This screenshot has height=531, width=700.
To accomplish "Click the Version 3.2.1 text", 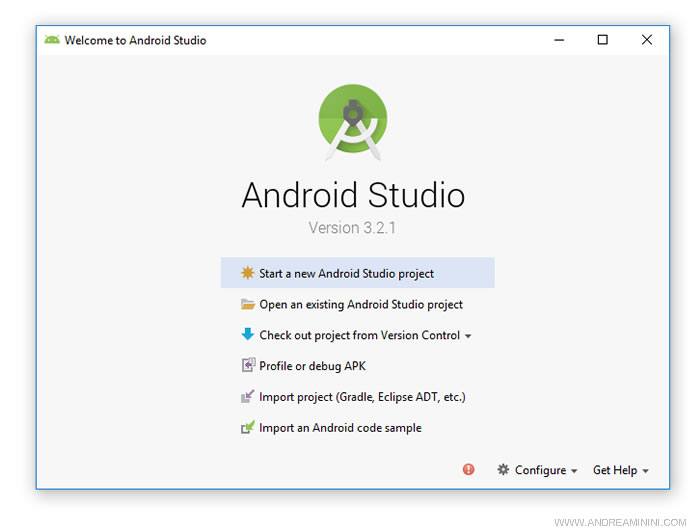I will 352,228.
